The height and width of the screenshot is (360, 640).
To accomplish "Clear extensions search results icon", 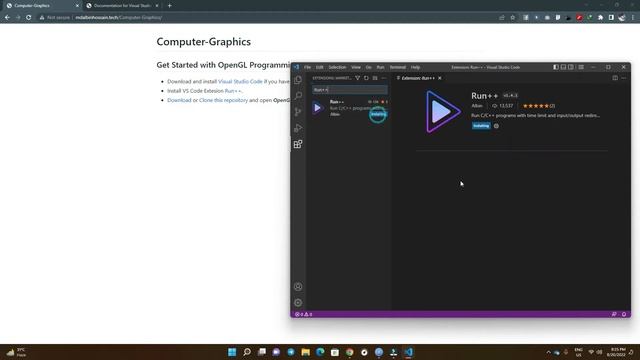I will click(x=375, y=78).
